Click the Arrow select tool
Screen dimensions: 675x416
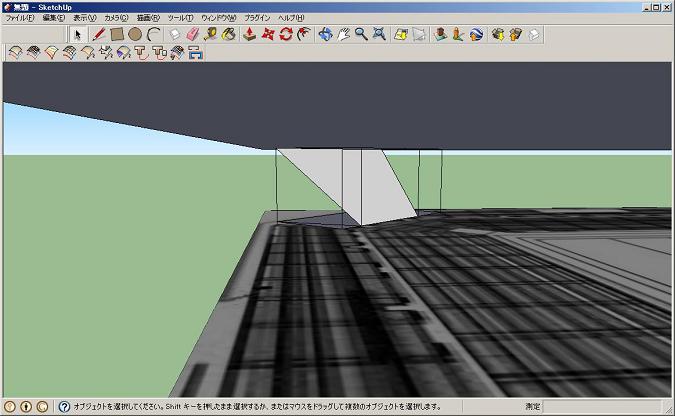(78, 35)
